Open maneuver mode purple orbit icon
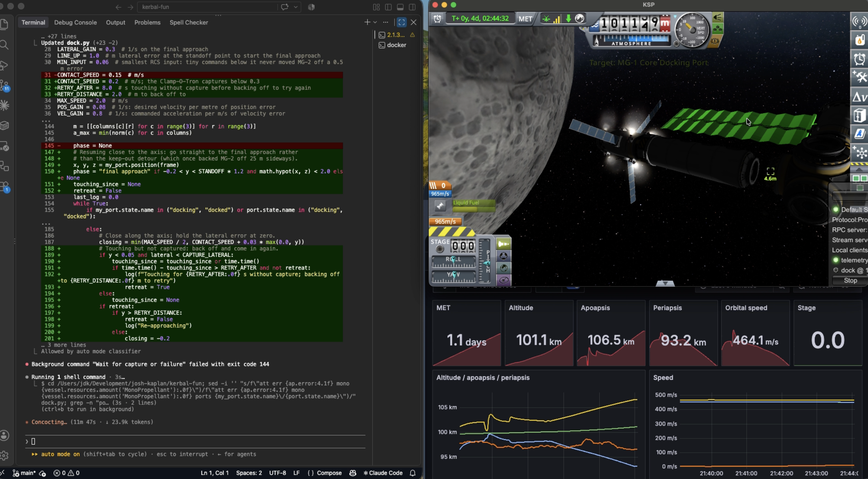The image size is (868, 479). [x=504, y=280]
